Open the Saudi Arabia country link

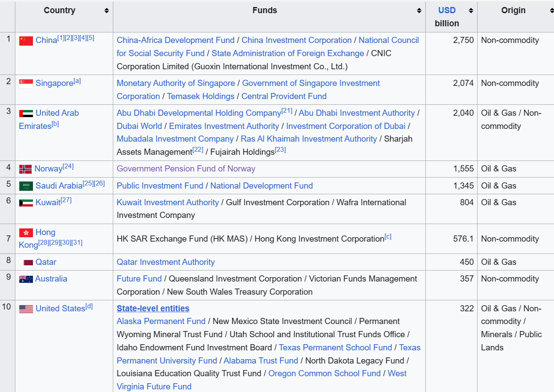[x=59, y=186]
